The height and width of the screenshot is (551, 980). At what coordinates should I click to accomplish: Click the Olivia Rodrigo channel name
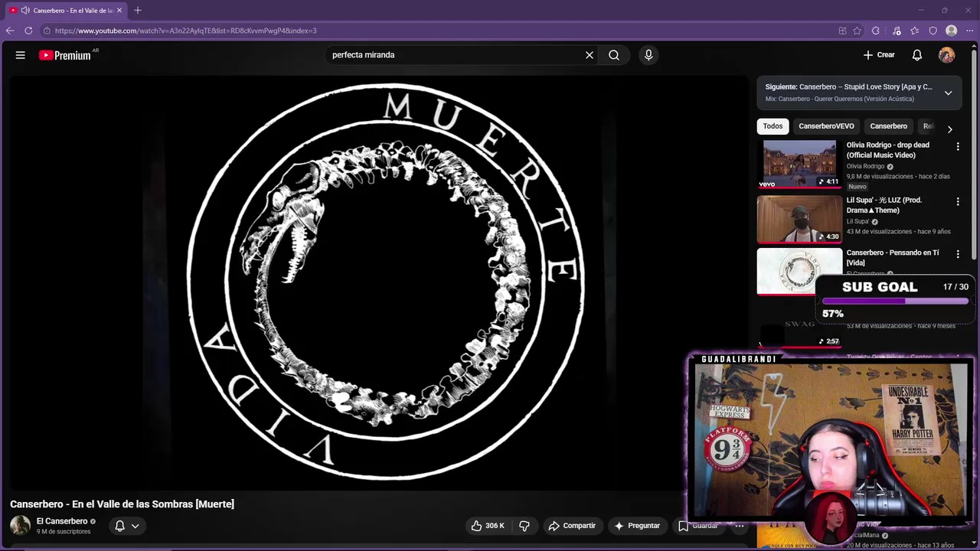[x=865, y=166]
